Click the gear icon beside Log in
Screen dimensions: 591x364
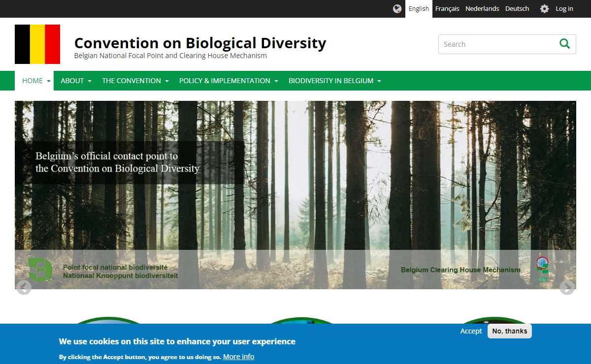[x=544, y=9]
